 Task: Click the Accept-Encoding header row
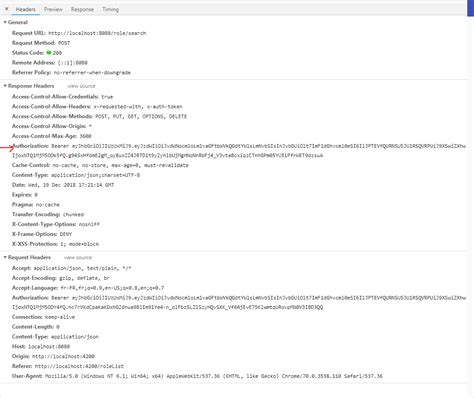click(x=61, y=278)
